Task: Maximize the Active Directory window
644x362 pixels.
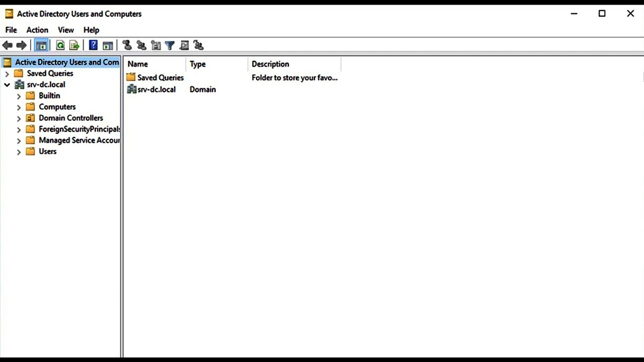Action: [602, 14]
